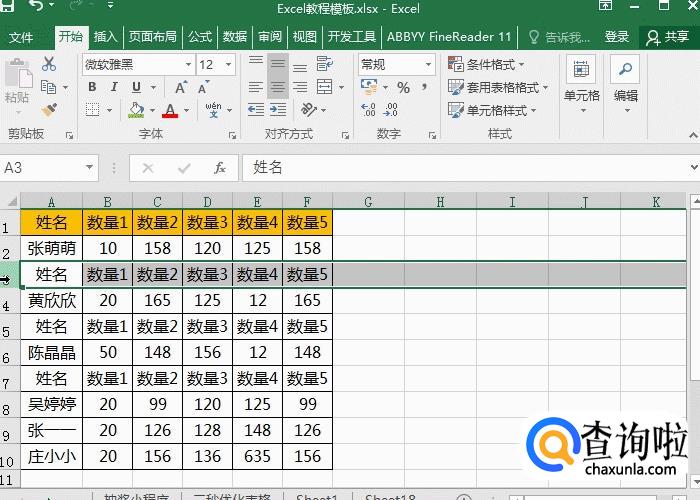Toggle Italic formatting
This screenshot has width=700, height=500.
click(x=114, y=87)
